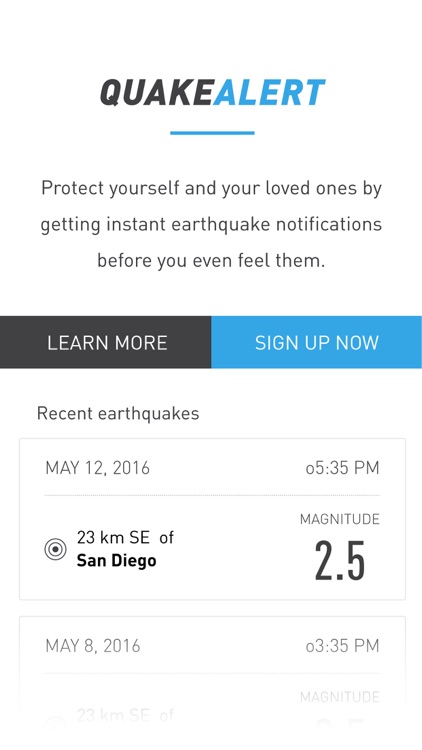
Task: Click the QUAKEALERT logo
Action: (x=212, y=92)
